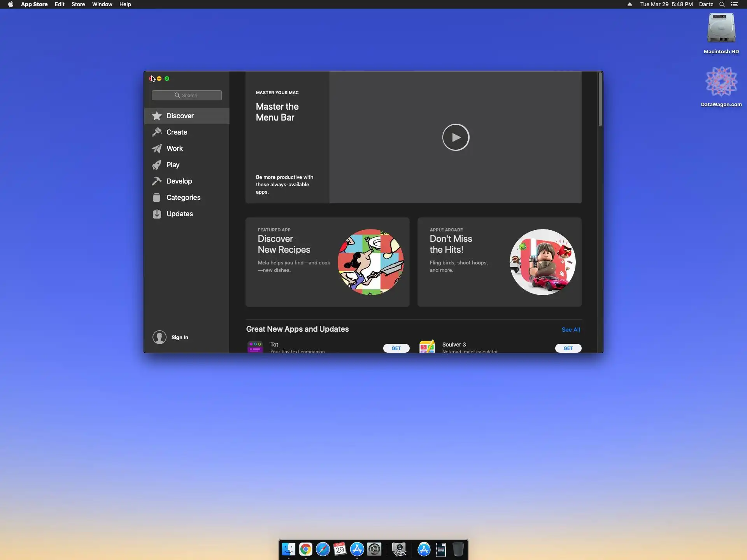Click the account avatar beside Sign In

[159, 337]
